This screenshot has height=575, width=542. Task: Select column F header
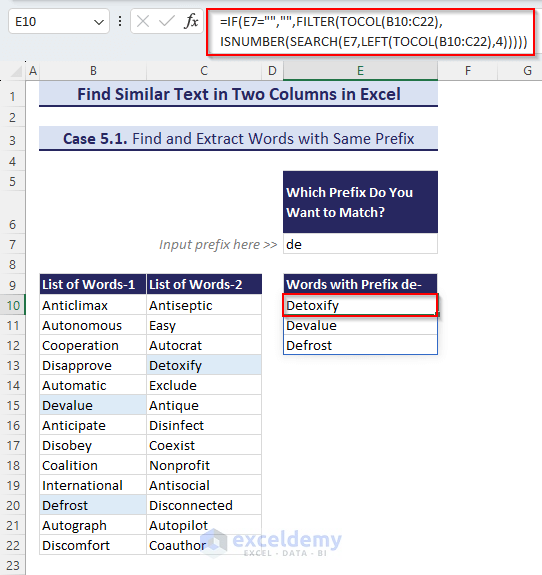pyautogui.click(x=468, y=70)
